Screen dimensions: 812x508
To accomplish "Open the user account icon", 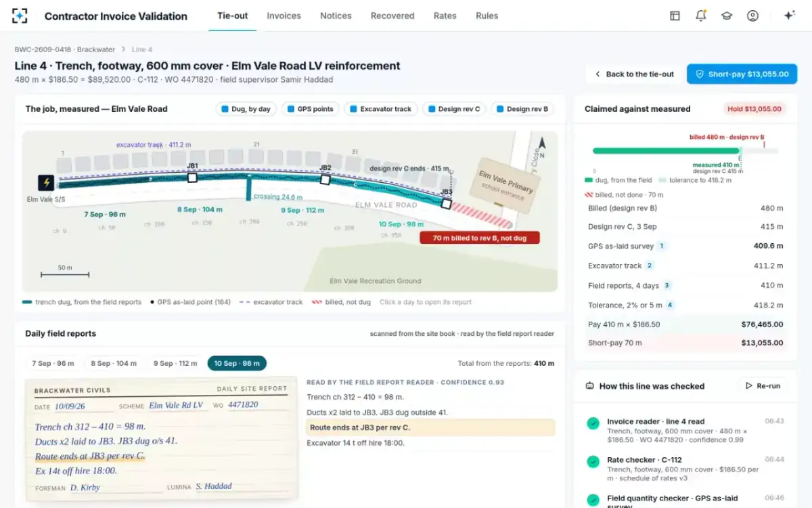I will click(752, 16).
